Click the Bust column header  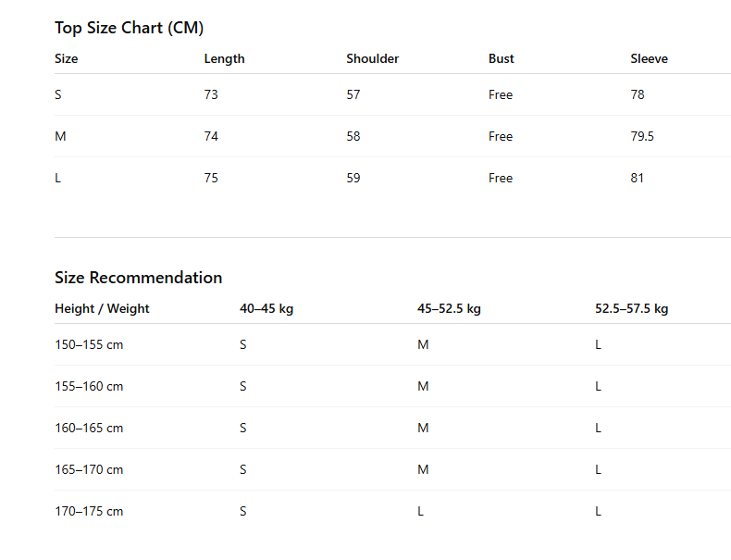click(x=502, y=58)
